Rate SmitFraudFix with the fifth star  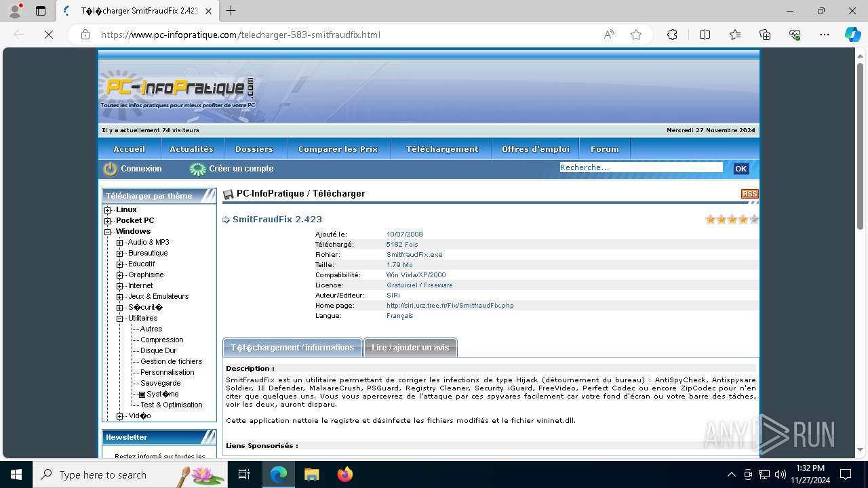click(754, 219)
